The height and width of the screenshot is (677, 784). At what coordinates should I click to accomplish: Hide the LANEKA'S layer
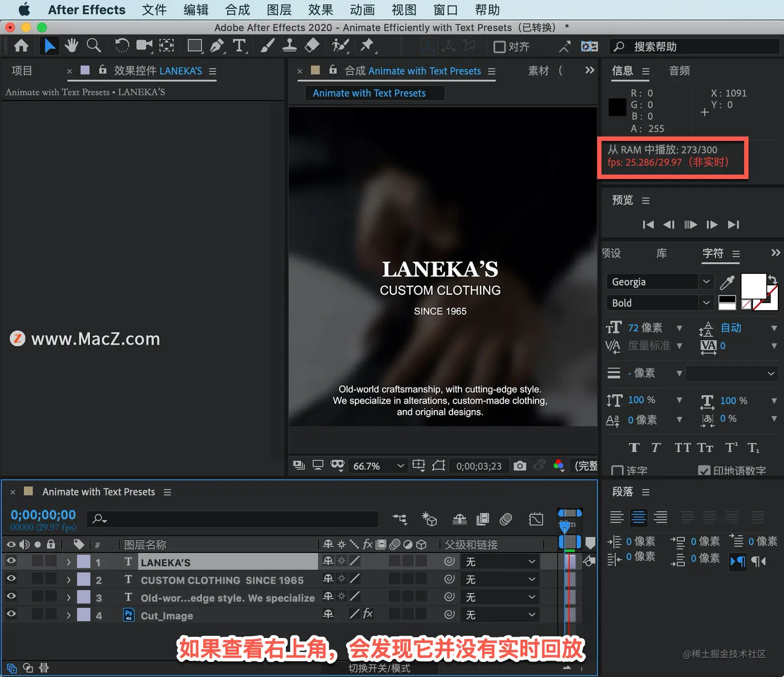(11, 561)
